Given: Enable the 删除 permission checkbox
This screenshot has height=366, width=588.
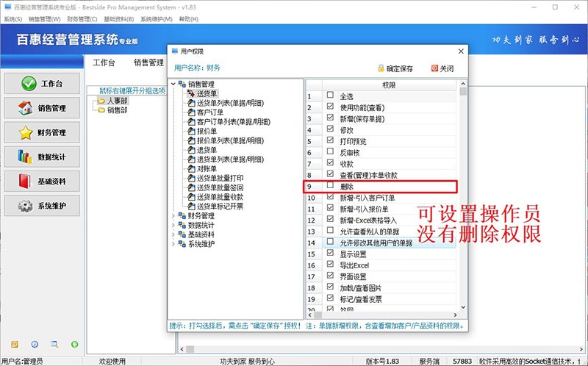Looking at the screenshot, I should (x=330, y=187).
